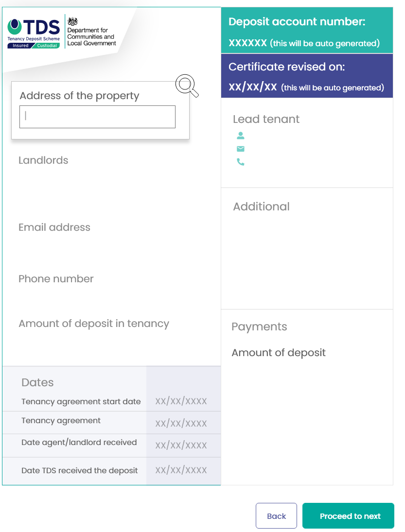Click the Email address label
Image resolution: width=405 pixels, height=532 pixels.
pyautogui.click(x=54, y=227)
